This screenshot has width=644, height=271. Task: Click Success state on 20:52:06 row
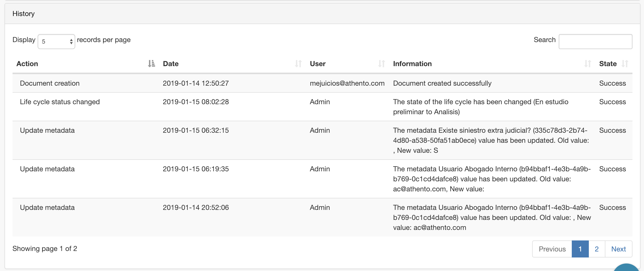pyautogui.click(x=612, y=207)
